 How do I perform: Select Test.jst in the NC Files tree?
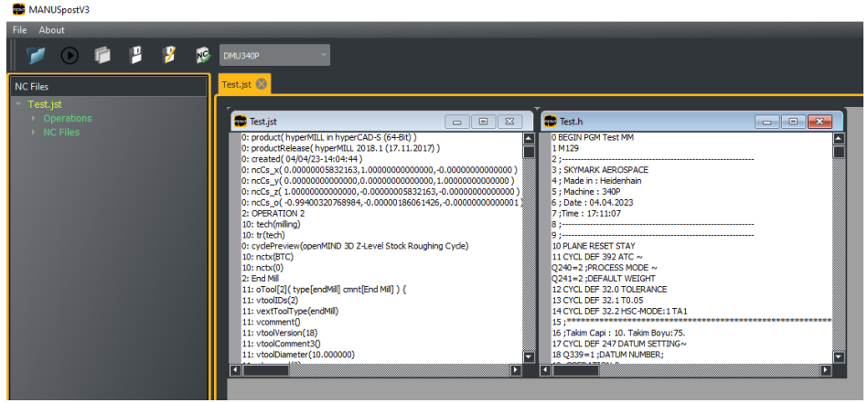[x=45, y=104]
